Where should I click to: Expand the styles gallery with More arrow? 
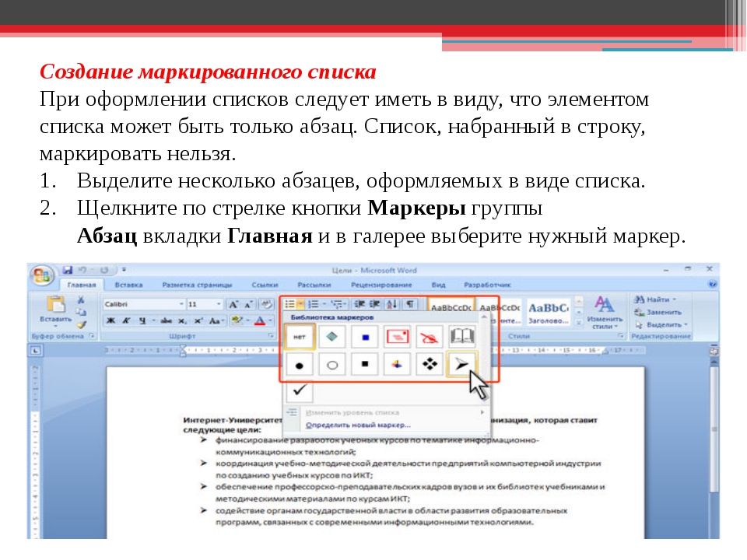point(579,322)
